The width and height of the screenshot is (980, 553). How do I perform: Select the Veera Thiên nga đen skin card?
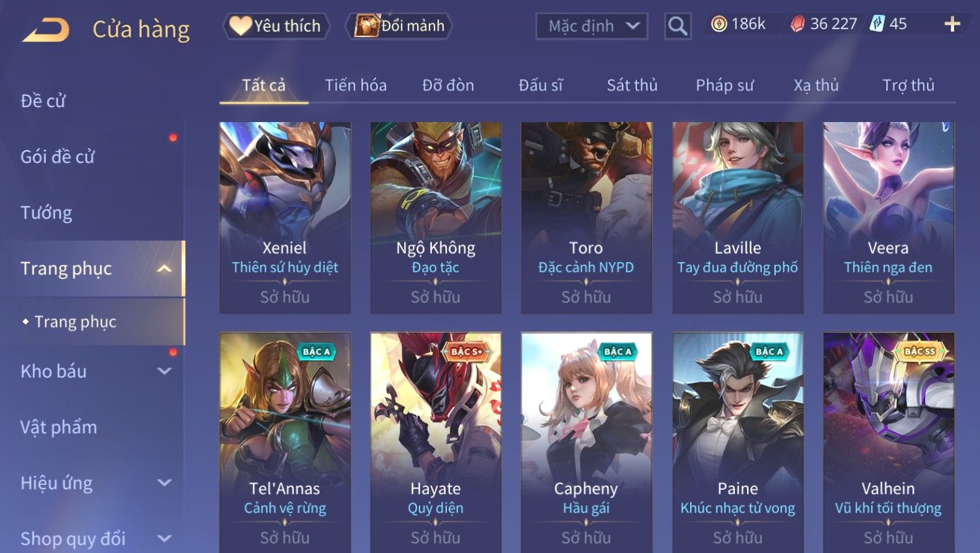[x=888, y=217]
